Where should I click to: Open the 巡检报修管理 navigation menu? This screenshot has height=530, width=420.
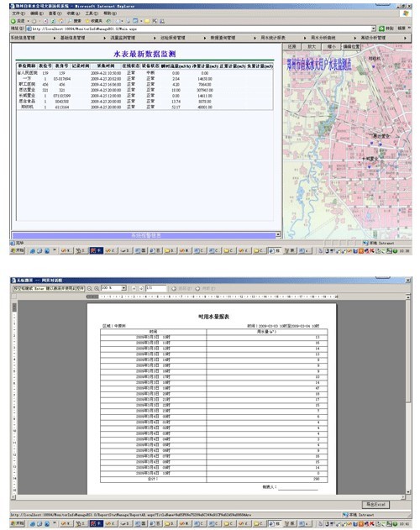coord(173,38)
